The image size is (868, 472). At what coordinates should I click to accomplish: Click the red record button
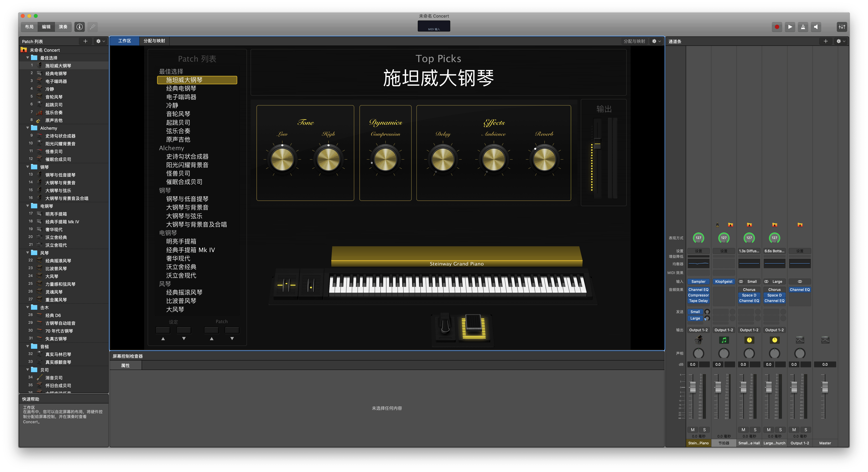pos(777,27)
